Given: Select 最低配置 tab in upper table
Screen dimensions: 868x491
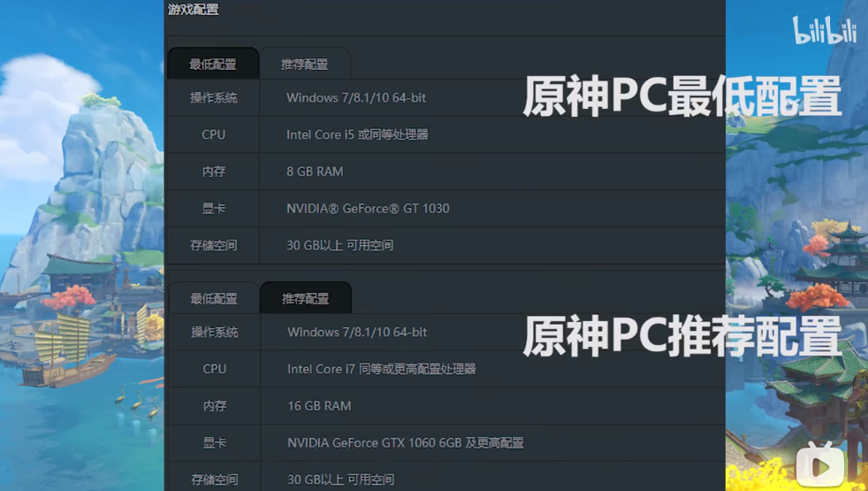Looking at the screenshot, I should [213, 64].
